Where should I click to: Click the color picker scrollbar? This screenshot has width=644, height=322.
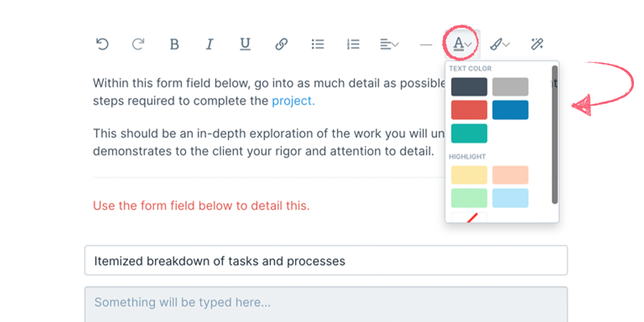coord(555,135)
